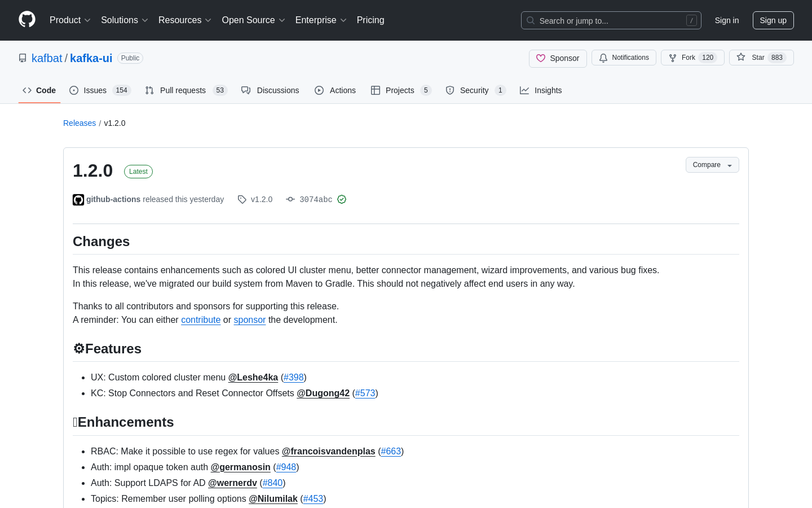Focus the Search or jump to field

(611, 20)
